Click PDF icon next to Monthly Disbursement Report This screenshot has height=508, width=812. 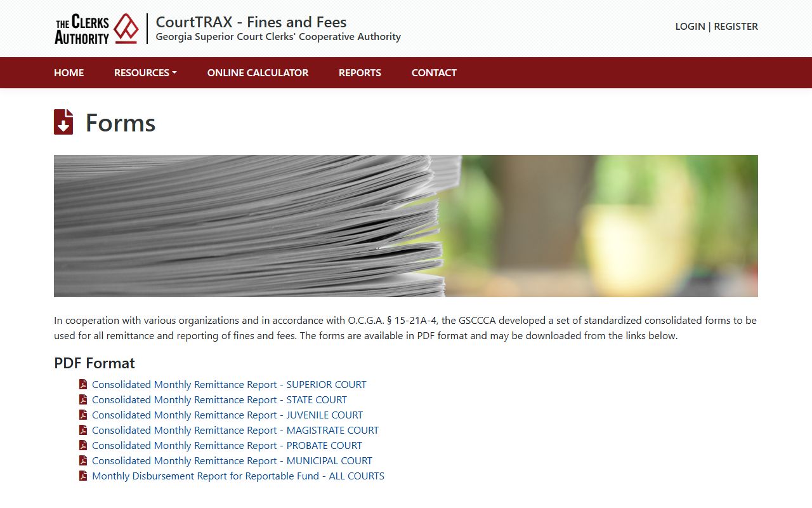click(x=83, y=476)
